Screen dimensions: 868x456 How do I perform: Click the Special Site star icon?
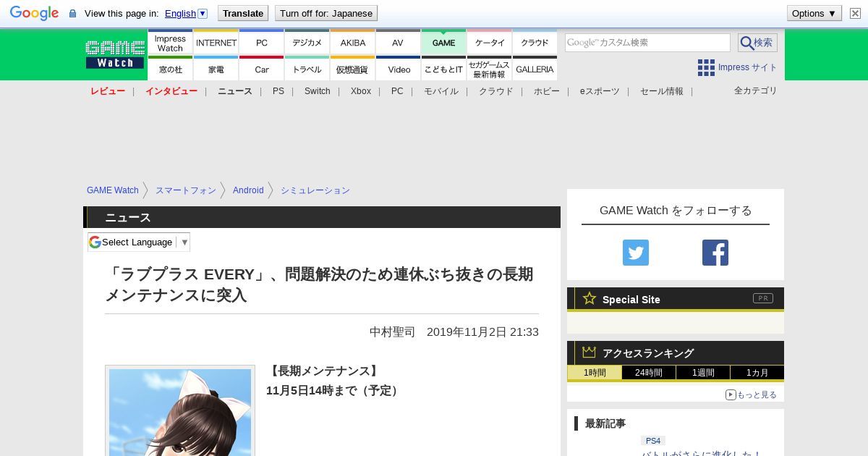pyautogui.click(x=589, y=298)
